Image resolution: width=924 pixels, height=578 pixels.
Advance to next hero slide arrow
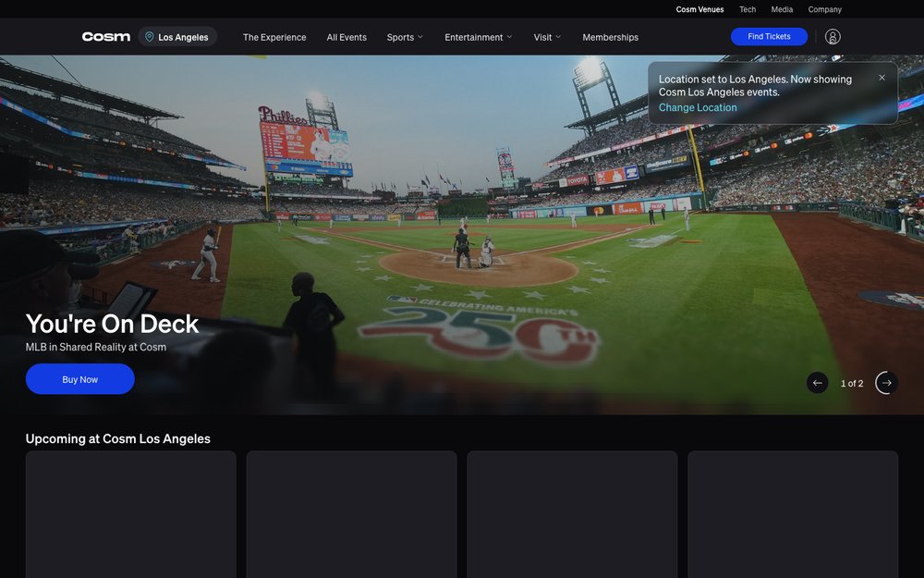(886, 383)
